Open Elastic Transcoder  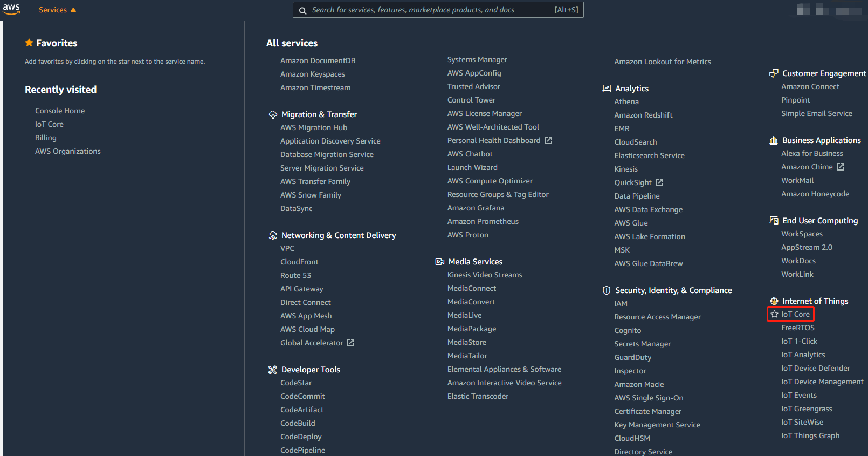478,396
